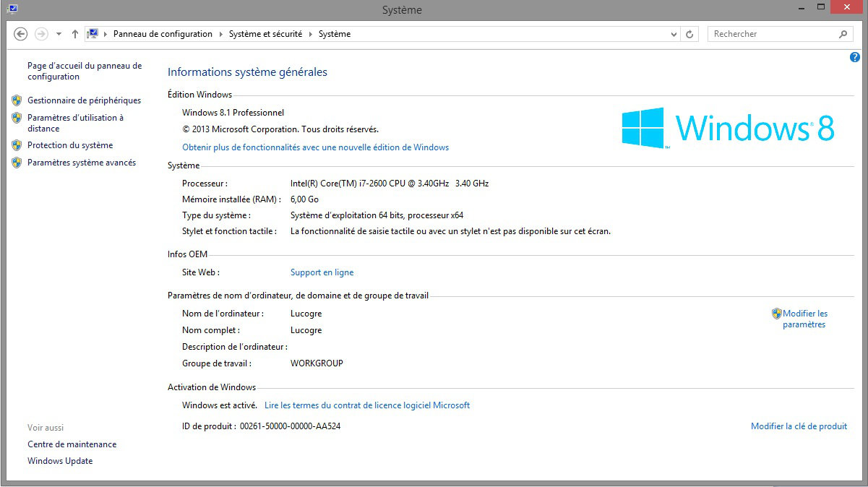Open Centre de maintenance

point(72,444)
